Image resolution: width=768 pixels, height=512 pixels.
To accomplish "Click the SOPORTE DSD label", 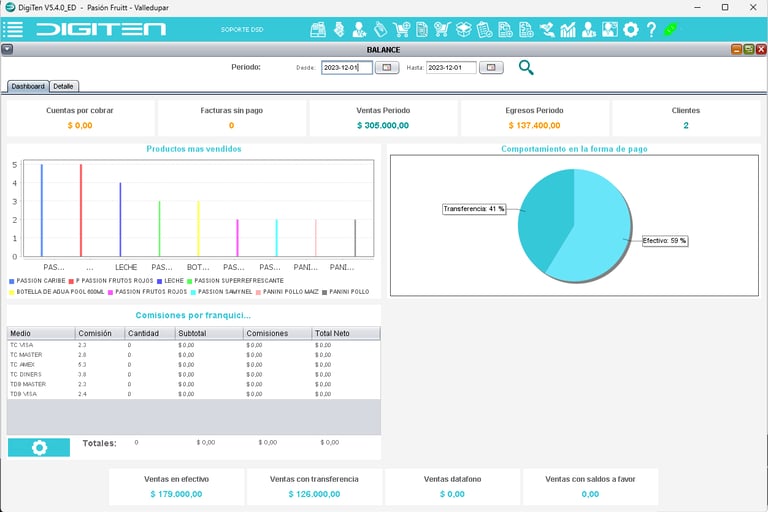I will [x=242, y=29].
